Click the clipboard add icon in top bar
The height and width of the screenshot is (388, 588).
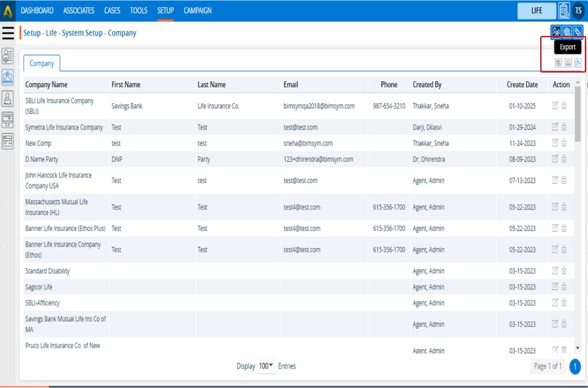(563, 11)
